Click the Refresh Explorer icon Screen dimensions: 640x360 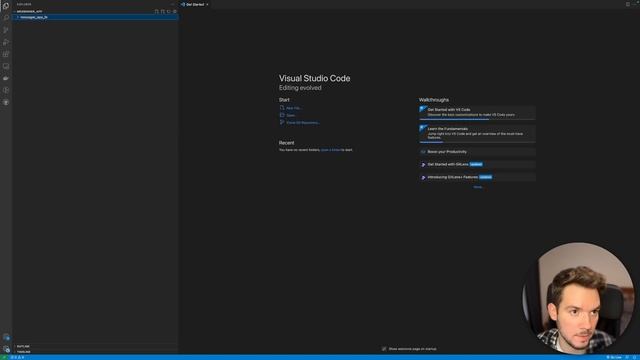(169, 11)
